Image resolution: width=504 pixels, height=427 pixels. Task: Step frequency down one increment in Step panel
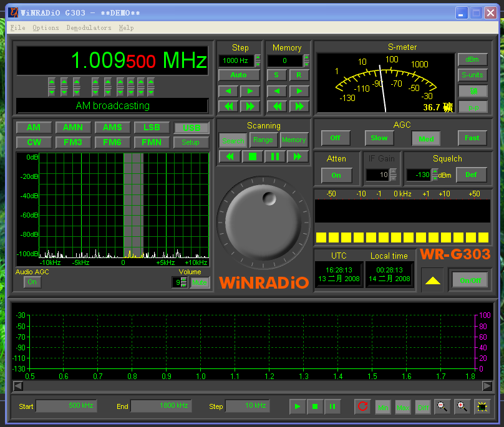pos(228,91)
